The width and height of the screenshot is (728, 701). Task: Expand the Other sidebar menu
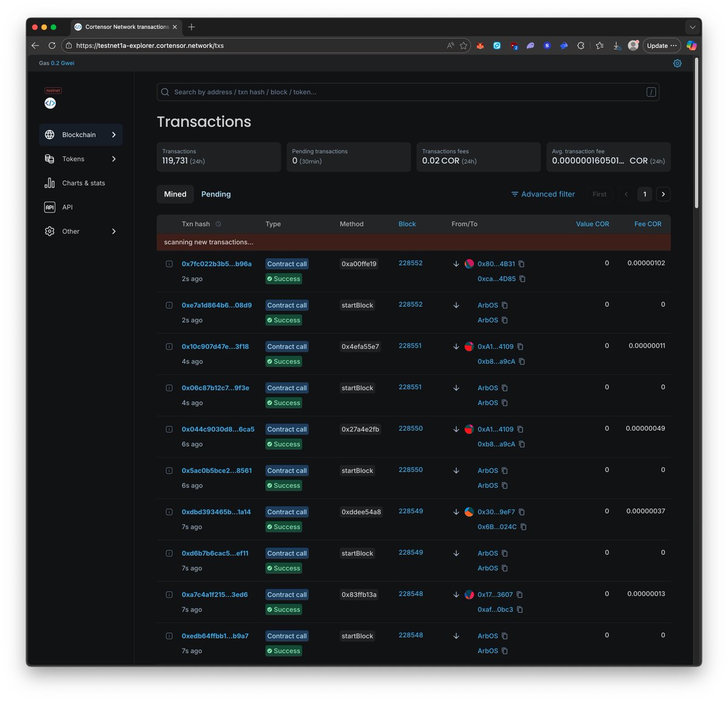click(81, 231)
